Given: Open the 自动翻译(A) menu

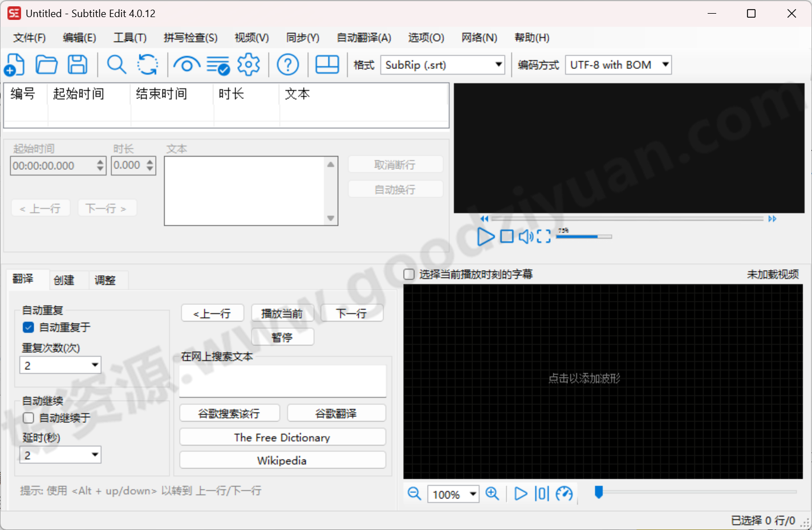Looking at the screenshot, I should coord(363,38).
